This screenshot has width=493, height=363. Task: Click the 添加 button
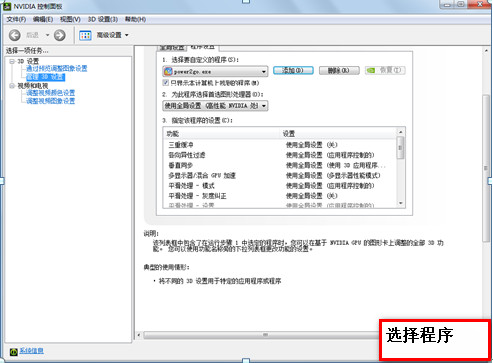point(293,70)
